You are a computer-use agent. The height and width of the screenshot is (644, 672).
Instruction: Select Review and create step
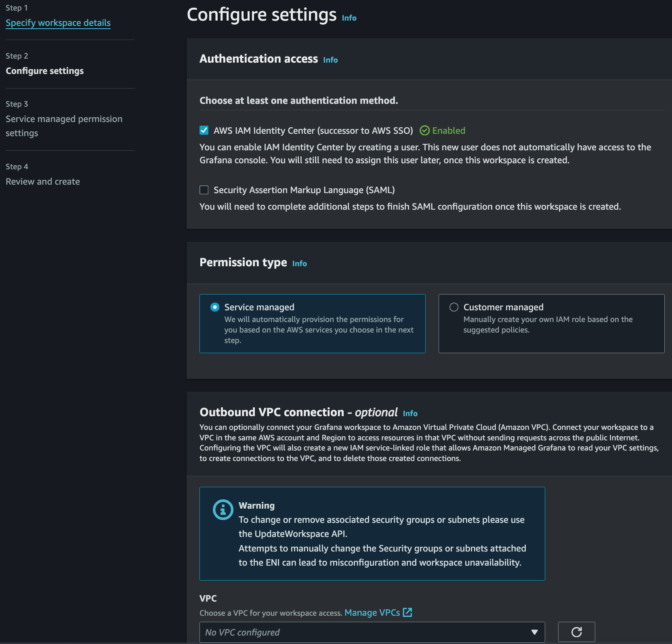click(x=43, y=182)
